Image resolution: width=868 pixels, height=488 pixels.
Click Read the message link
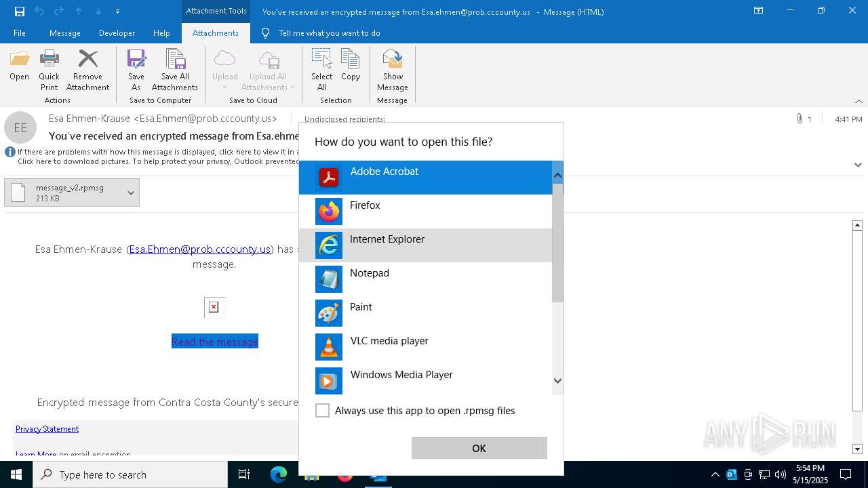215,342
